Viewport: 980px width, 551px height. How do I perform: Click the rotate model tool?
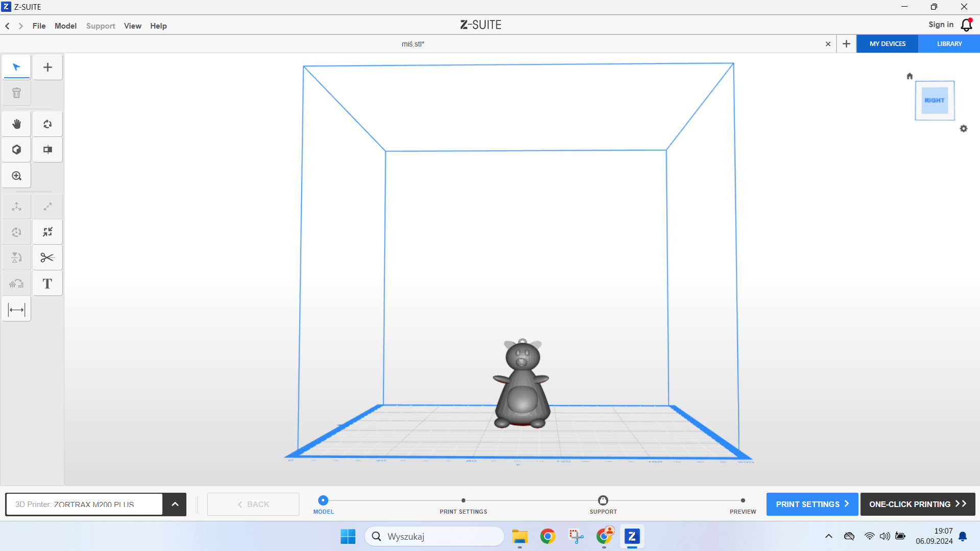[x=16, y=232]
